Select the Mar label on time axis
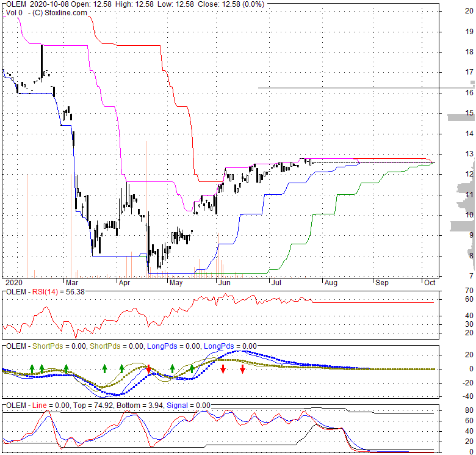The height and width of the screenshot is (455, 476). pos(72,283)
